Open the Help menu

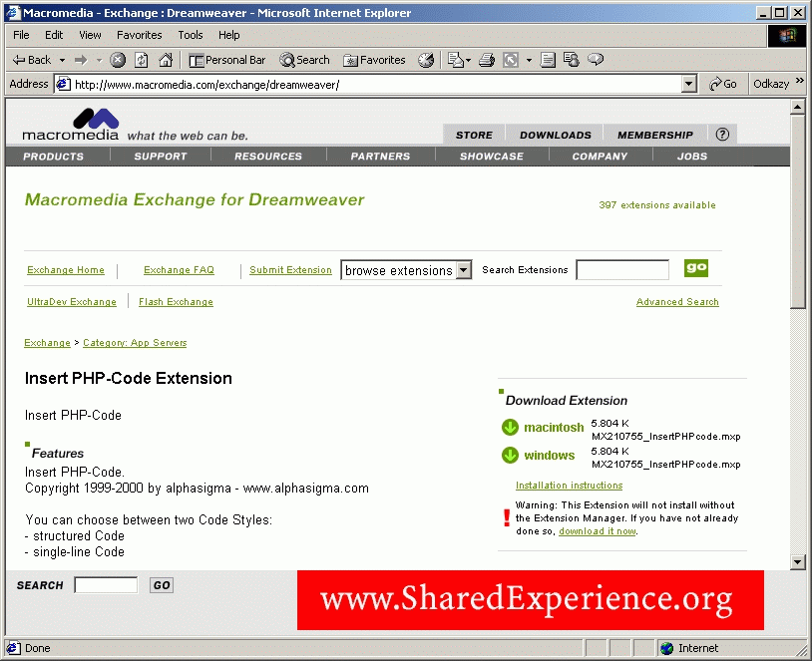pos(228,35)
